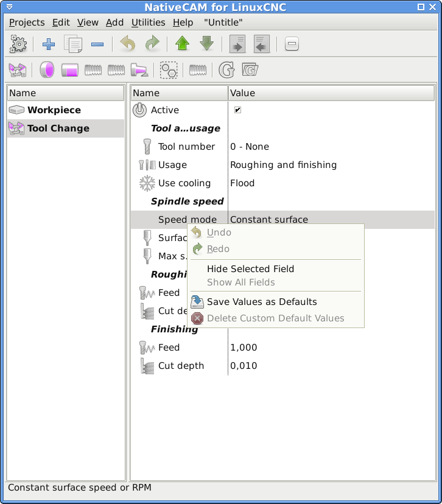Screen dimensions: 442x504
Task: Click the collapse minus box toolbar icon
Action: point(292,44)
